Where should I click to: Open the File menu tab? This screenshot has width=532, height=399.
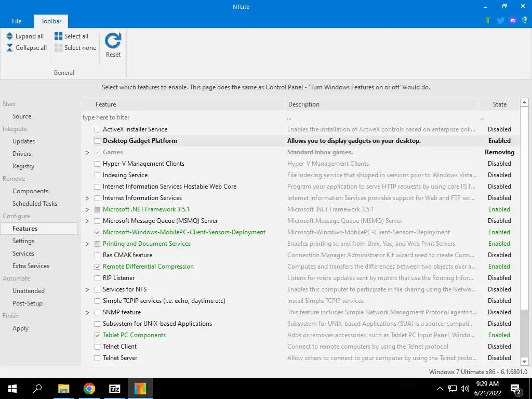pos(17,21)
